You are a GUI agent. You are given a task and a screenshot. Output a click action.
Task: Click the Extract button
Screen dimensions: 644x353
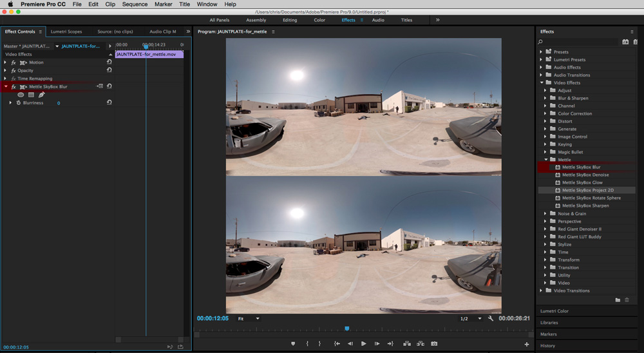(421, 343)
